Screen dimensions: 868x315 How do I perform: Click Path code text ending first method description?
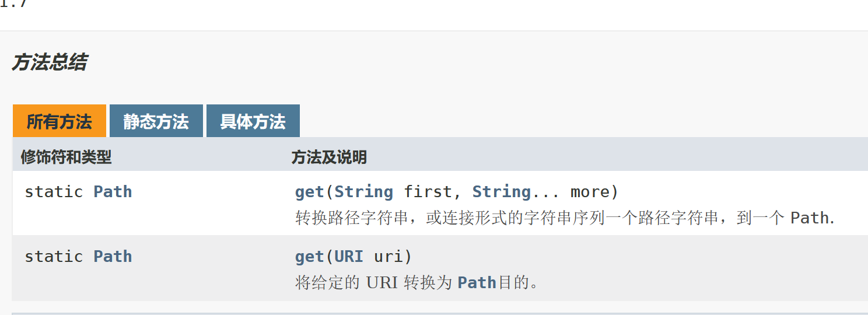[x=810, y=218]
